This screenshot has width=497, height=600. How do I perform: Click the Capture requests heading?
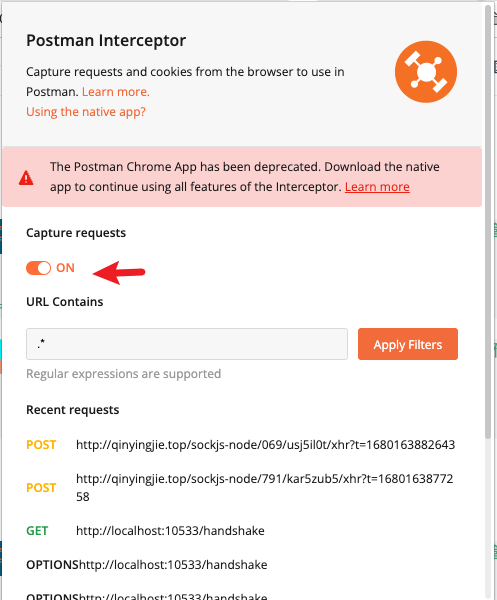click(x=76, y=233)
